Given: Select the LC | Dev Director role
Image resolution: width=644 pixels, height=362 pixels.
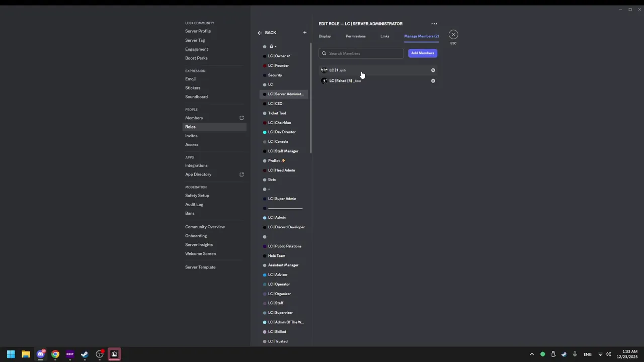Looking at the screenshot, I should coord(282,132).
